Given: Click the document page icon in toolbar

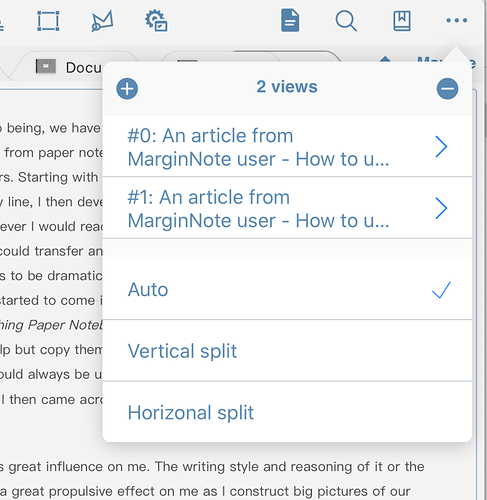Looking at the screenshot, I should (290, 21).
